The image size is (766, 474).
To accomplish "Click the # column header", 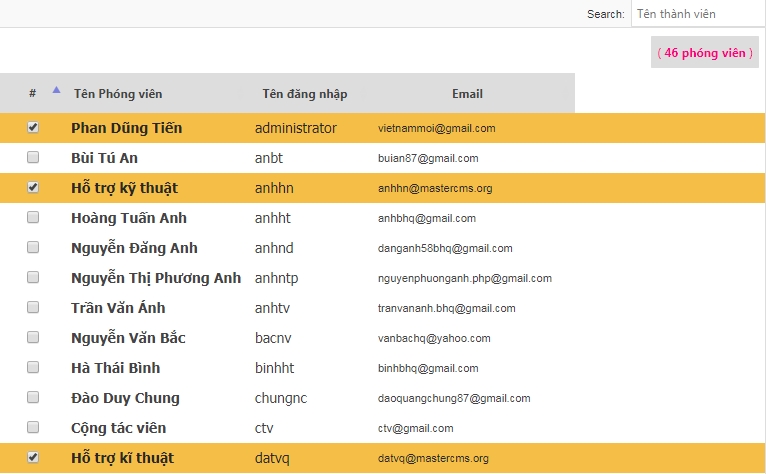I will tap(33, 93).
